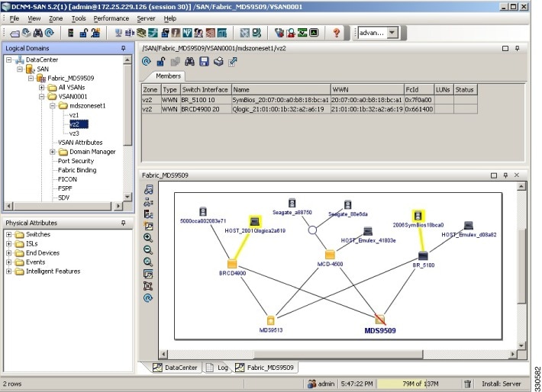Click the BR_5100 switch node on the map
The image size is (542, 392).
pyautogui.click(x=423, y=256)
